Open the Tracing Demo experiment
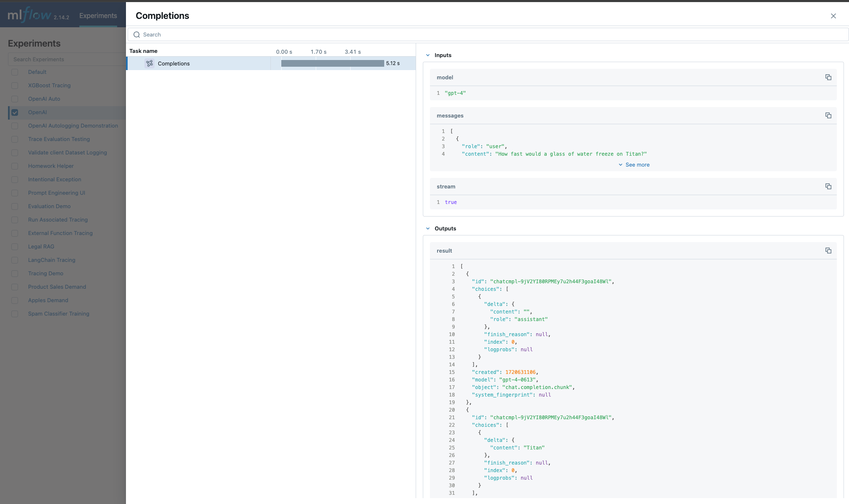The width and height of the screenshot is (849, 504). click(45, 273)
